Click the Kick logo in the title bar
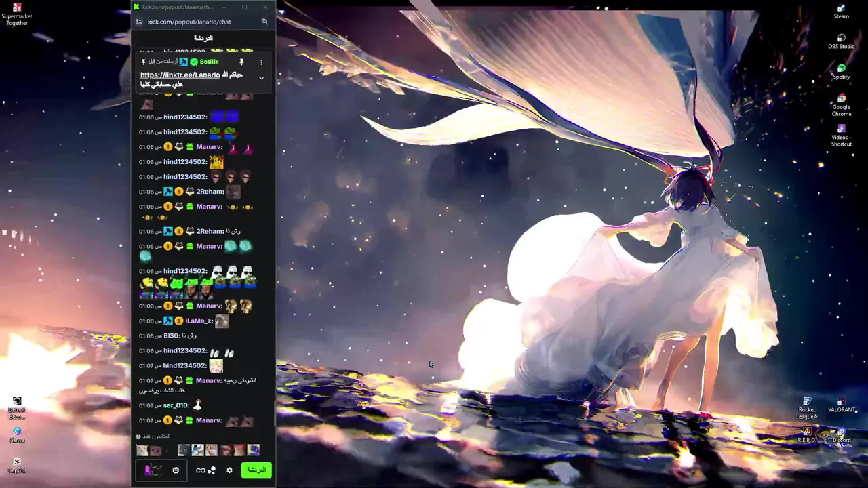 136,7
